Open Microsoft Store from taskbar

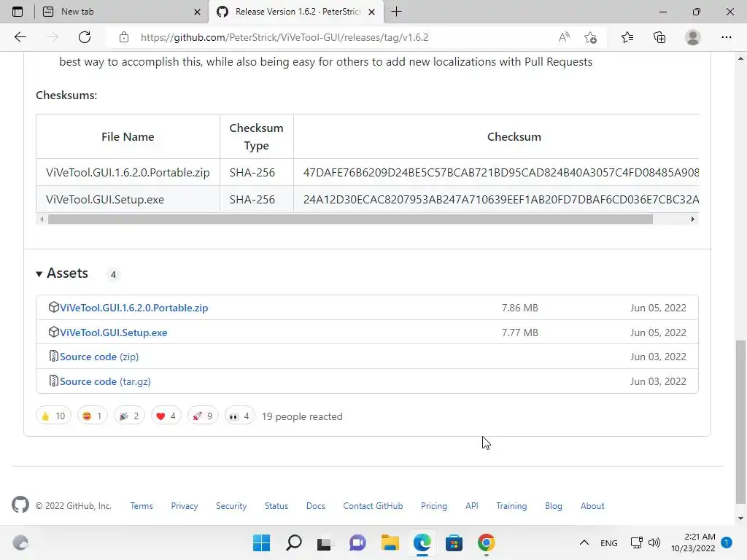[454, 542]
